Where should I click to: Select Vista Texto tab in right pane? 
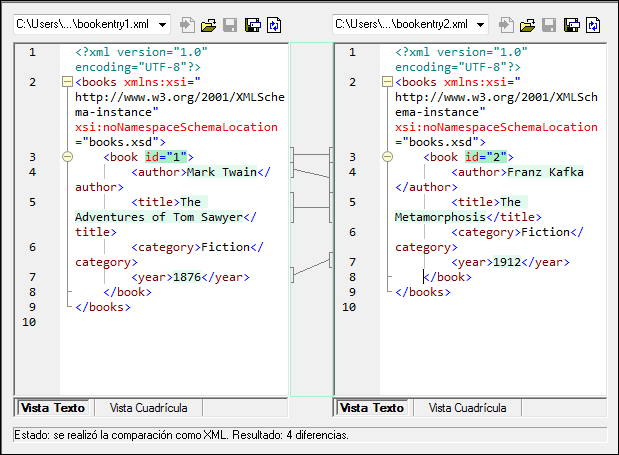(x=372, y=408)
